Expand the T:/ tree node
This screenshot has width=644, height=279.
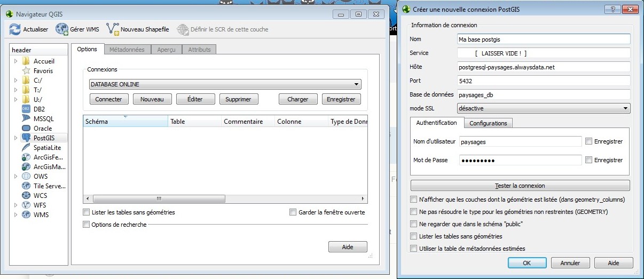pyautogui.click(x=16, y=90)
